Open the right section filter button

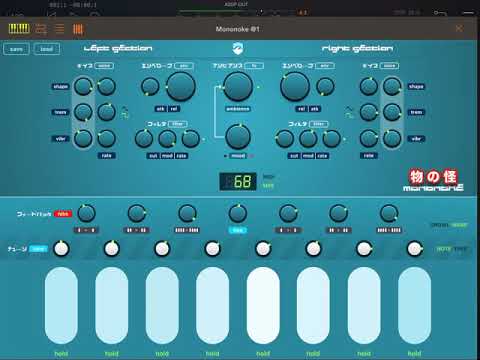tap(319, 124)
